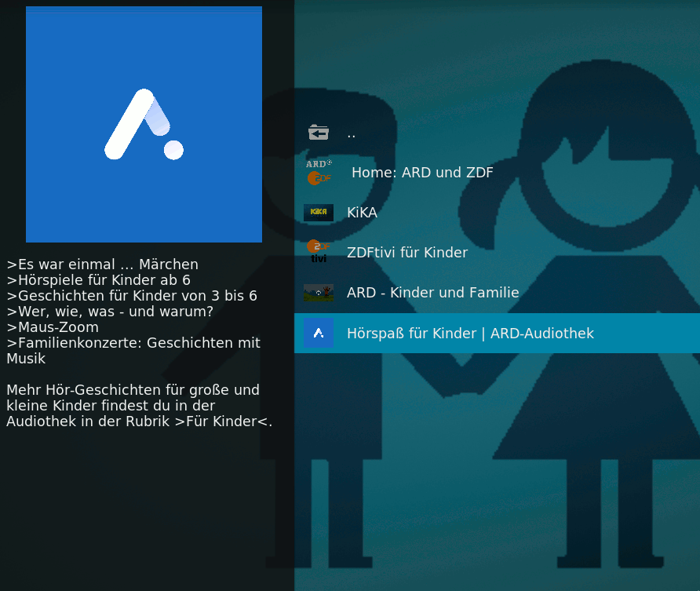Viewport: 700px width, 591px height.
Task: Open Home: ARD und ZDF
Action: coord(497,173)
